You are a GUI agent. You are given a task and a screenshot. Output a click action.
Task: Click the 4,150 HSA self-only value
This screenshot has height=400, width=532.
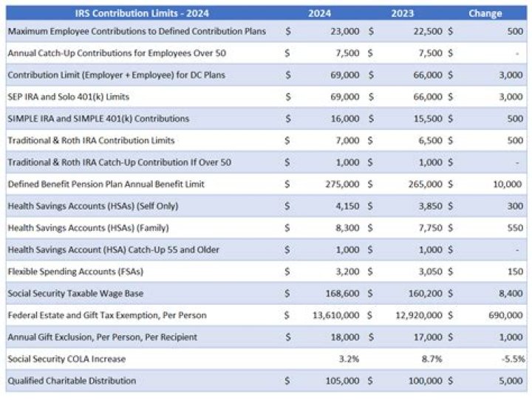[x=347, y=206]
